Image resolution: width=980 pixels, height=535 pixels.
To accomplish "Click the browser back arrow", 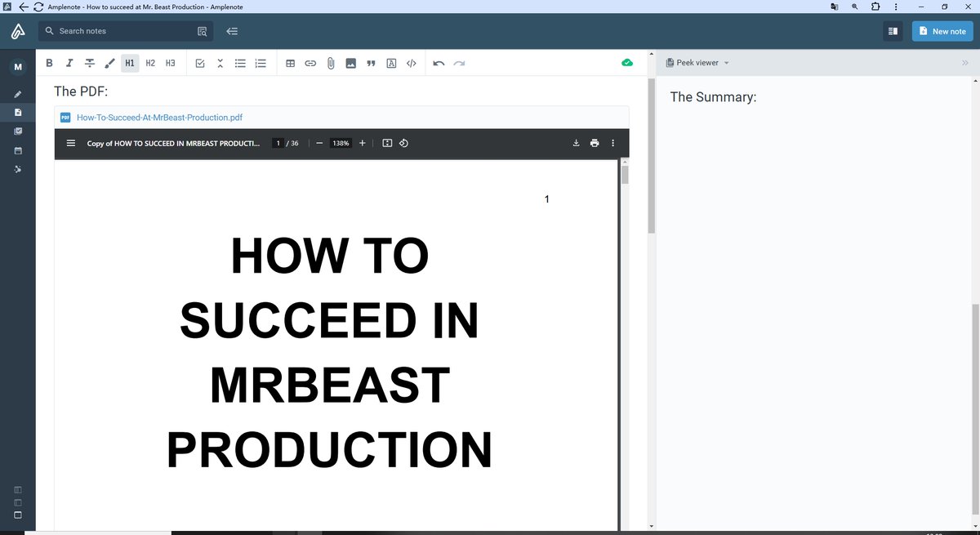I will [x=23, y=7].
